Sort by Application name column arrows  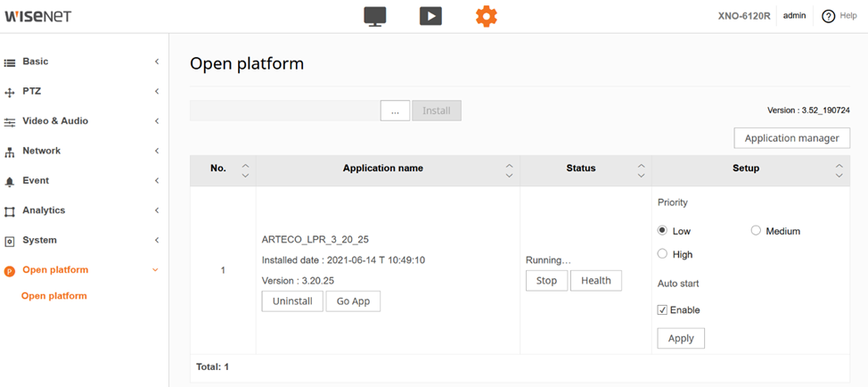(x=510, y=170)
